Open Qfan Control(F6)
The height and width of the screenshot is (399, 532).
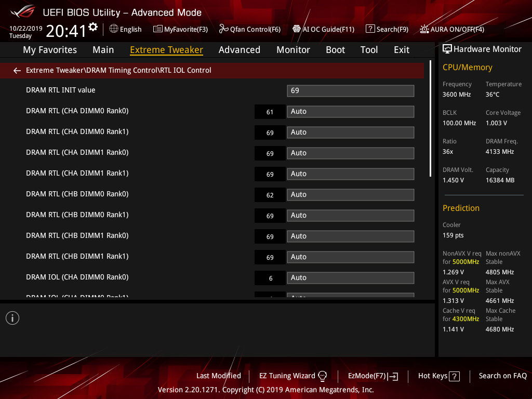click(x=250, y=29)
